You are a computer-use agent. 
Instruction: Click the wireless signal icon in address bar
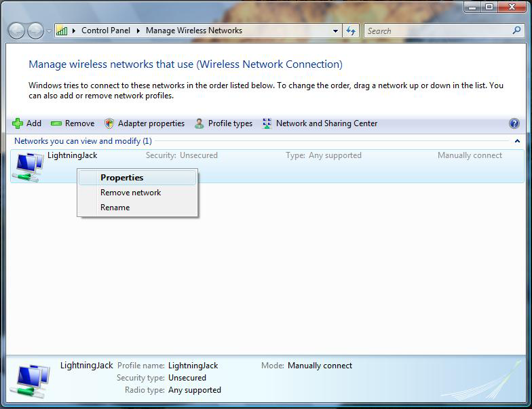pyautogui.click(x=61, y=31)
